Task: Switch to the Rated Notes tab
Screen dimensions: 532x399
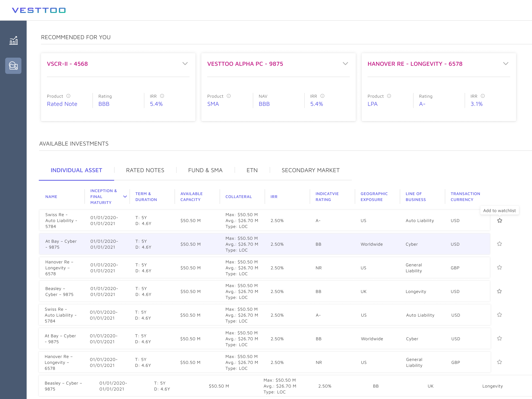Action: (145, 170)
